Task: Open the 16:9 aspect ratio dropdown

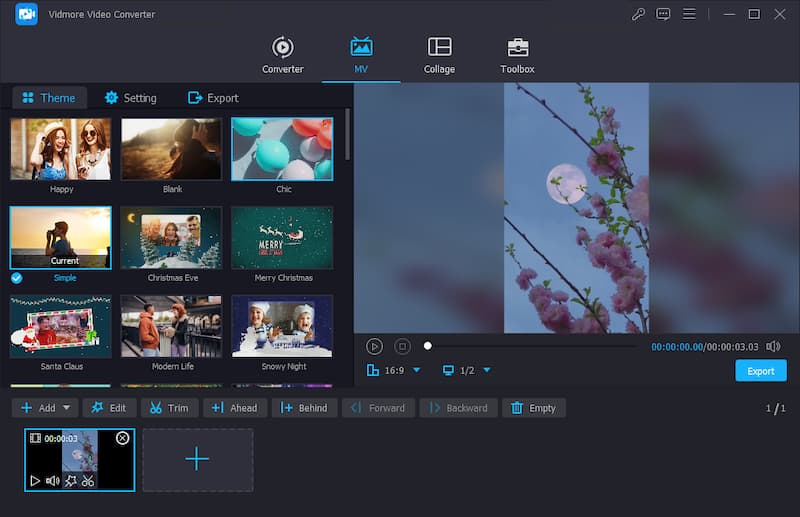Action: click(417, 370)
